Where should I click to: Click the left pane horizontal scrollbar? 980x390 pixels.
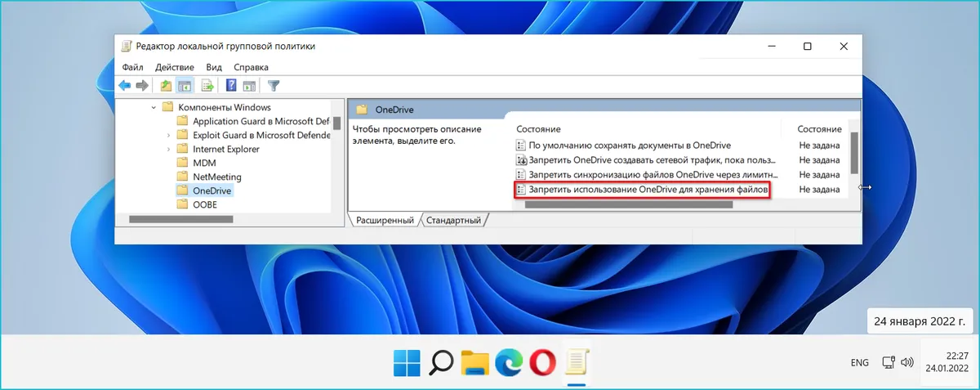(181, 219)
